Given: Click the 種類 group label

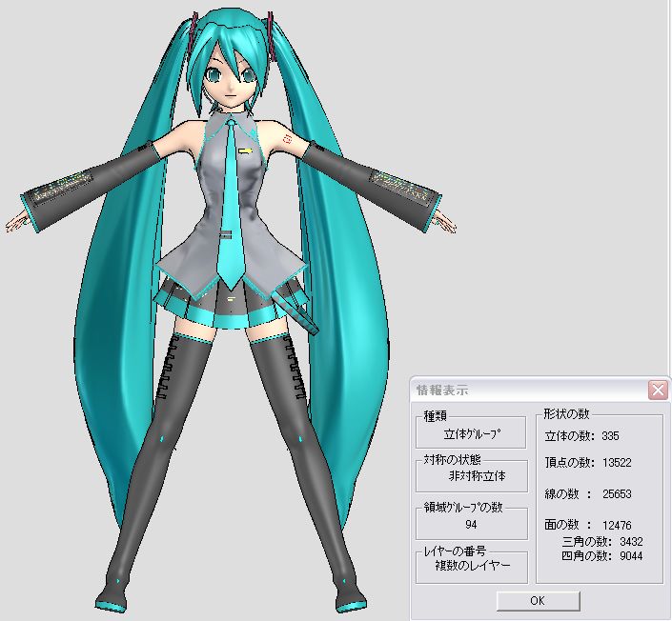Looking at the screenshot, I should 436,415.
